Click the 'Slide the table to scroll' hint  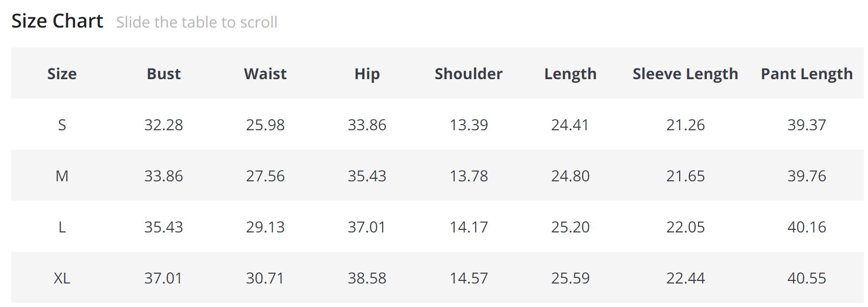(x=196, y=22)
